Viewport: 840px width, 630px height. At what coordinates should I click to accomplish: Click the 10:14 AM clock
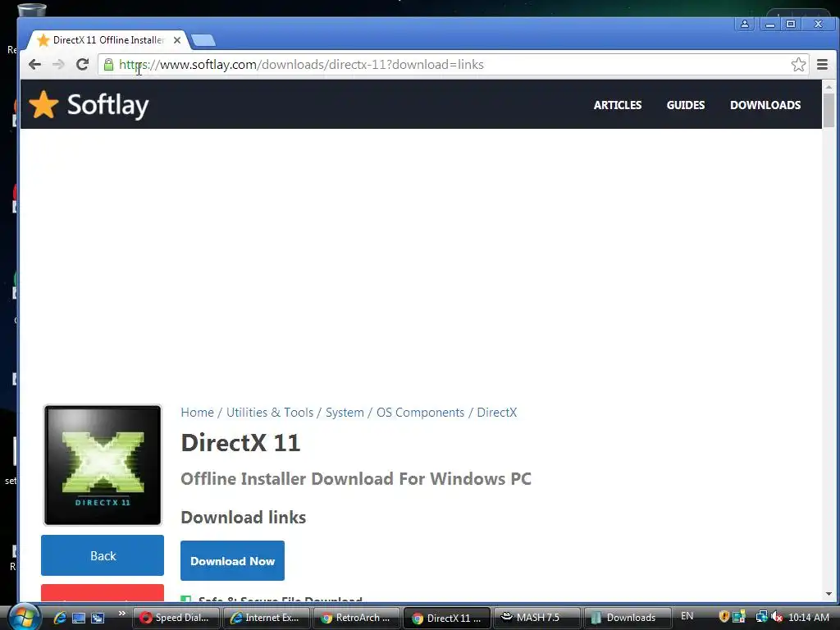tap(808, 618)
